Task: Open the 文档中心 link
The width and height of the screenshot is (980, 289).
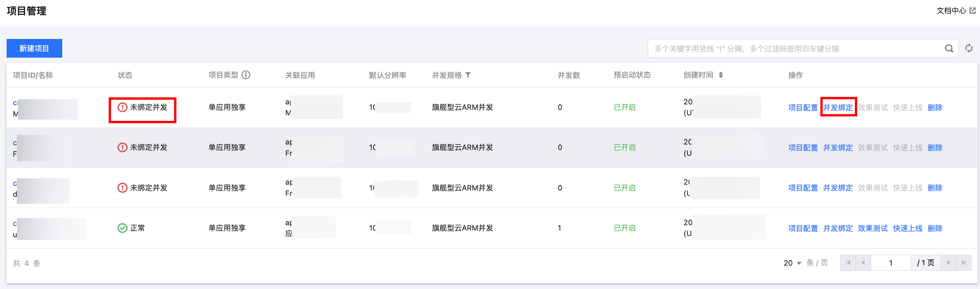Action: [951, 11]
